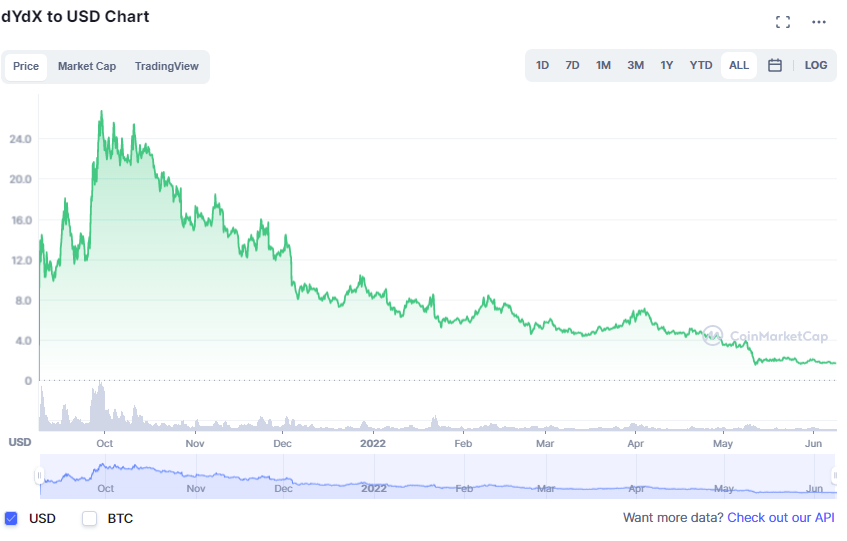Toggle the LOG scale option
Screen dimensions: 847x541
816,65
